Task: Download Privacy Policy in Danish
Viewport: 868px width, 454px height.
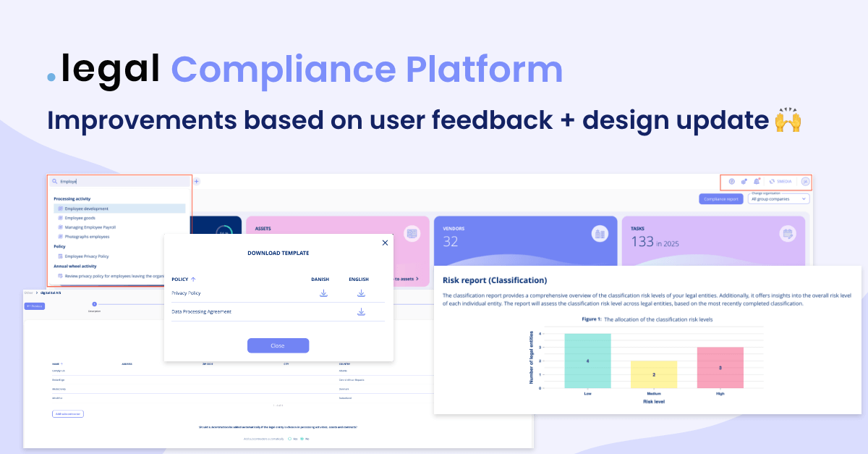Action: [x=323, y=293]
